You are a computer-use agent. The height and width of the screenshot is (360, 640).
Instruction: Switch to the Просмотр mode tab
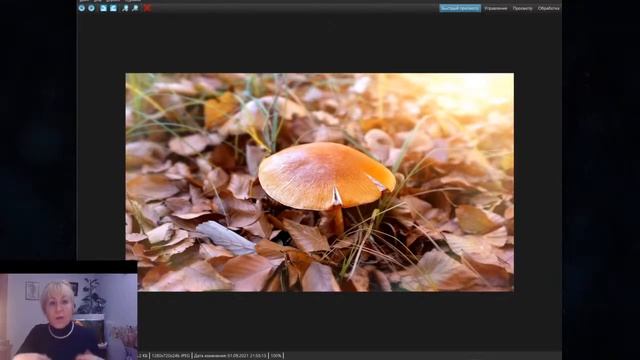coord(522,8)
